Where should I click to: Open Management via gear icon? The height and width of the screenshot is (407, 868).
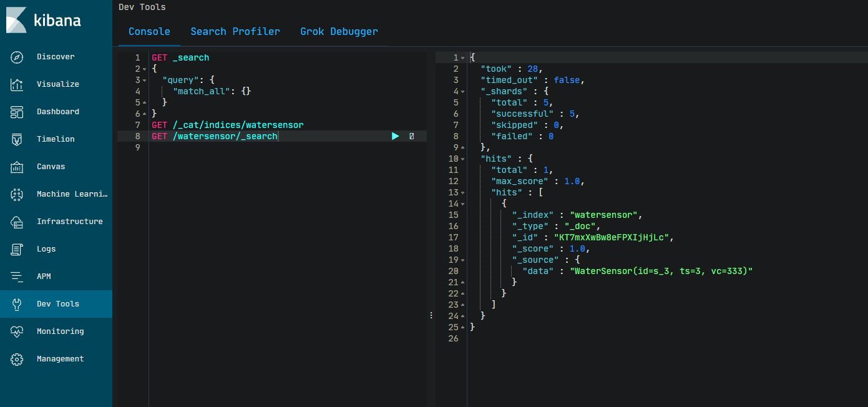click(x=17, y=359)
